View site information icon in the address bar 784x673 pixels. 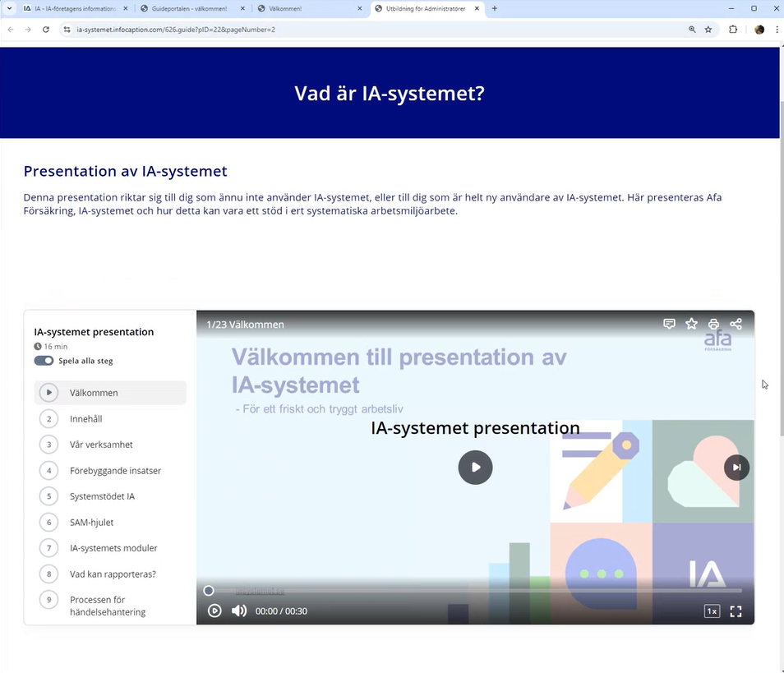tap(67, 30)
